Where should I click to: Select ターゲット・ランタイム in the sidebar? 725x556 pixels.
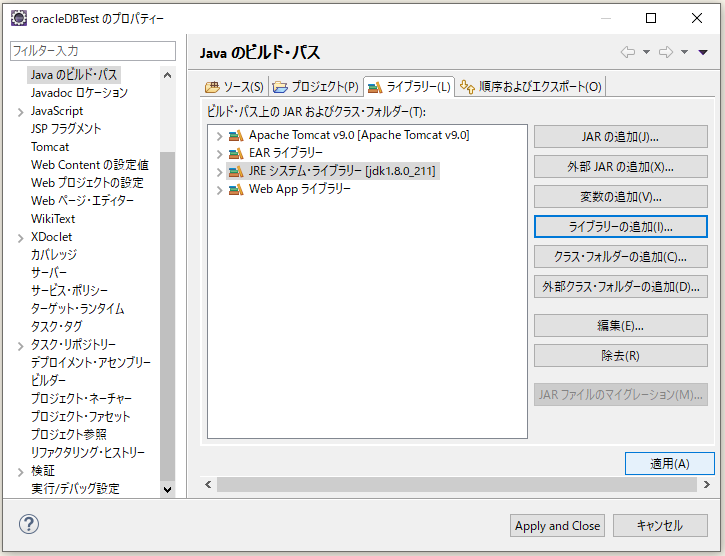coord(77,309)
